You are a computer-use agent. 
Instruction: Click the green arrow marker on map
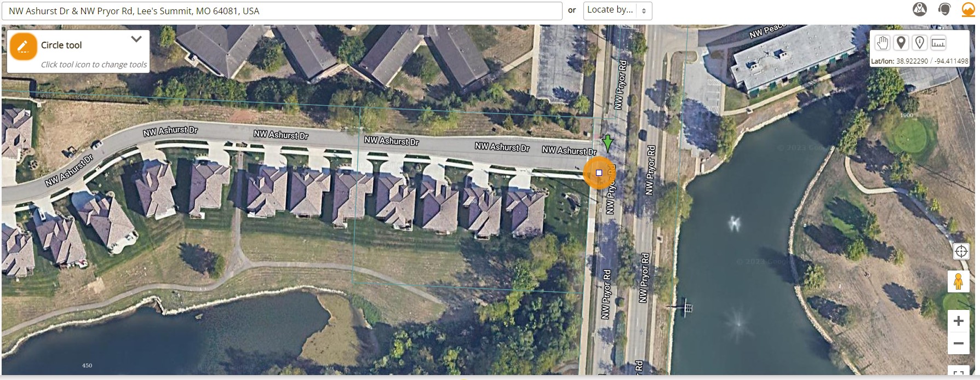pyautogui.click(x=607, y=143)
